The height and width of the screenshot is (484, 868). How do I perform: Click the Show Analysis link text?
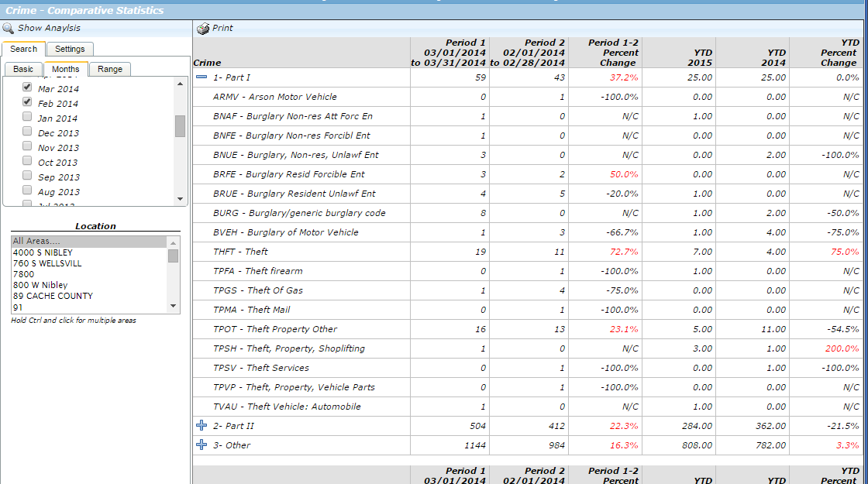point(49,28)
